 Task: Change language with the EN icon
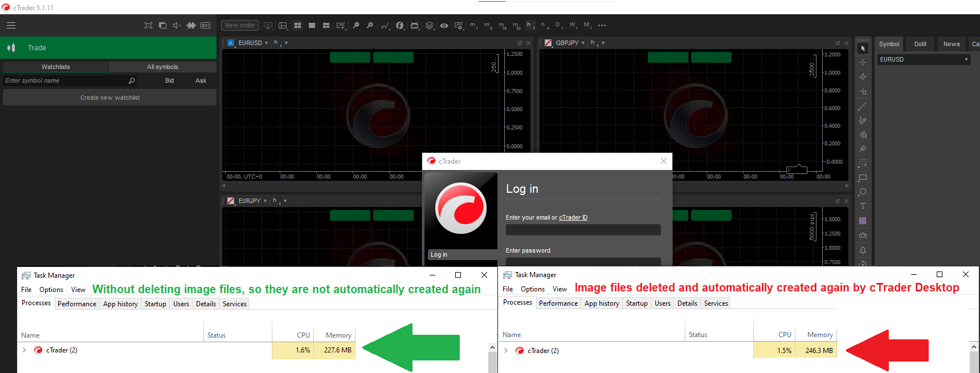pos(206,25)
